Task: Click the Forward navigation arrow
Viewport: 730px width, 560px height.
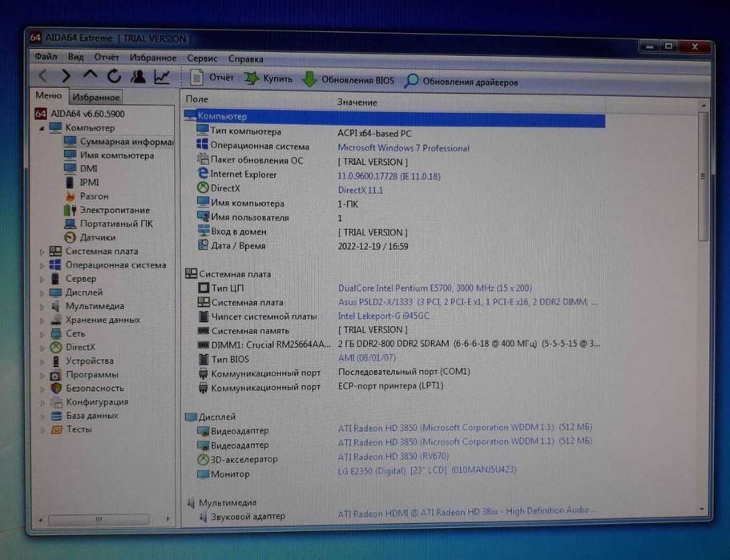Action: coord(67,75)
